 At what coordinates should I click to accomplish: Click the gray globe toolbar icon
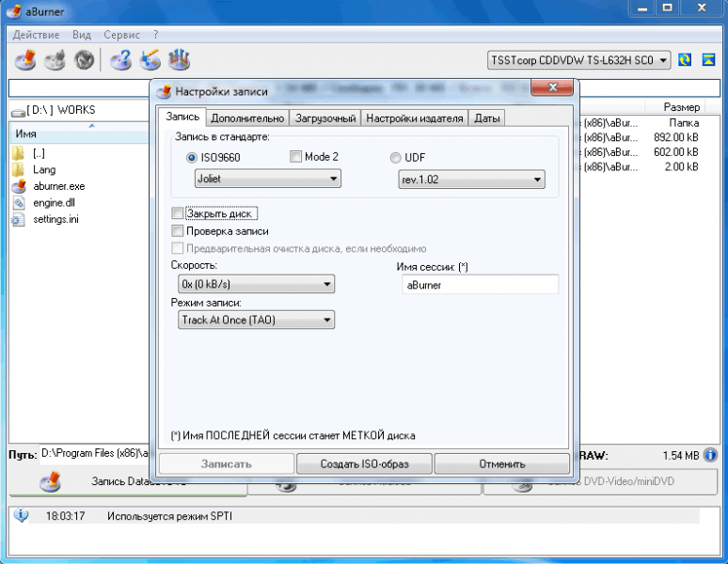(x=84, y=60)
